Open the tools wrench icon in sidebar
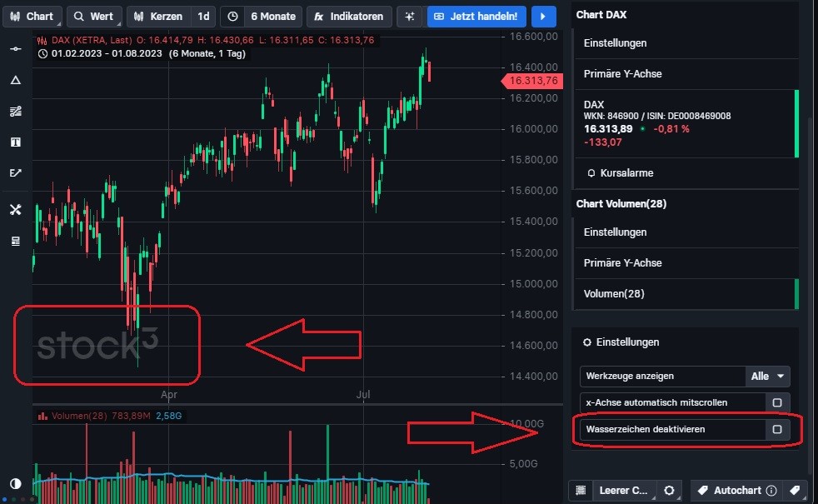The width and height of the screenshot is (818, 504). pyautogui.click(x=16, y=209)
